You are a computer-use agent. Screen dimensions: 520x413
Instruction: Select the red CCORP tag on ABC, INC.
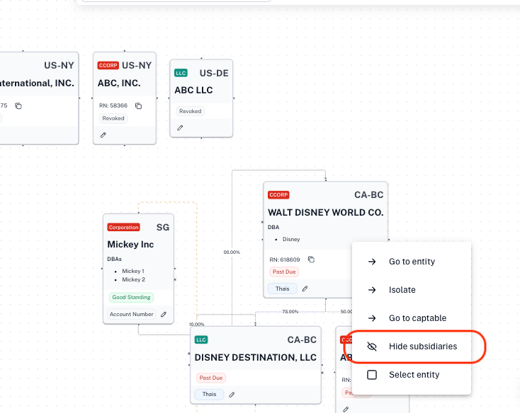pos(108,65)
